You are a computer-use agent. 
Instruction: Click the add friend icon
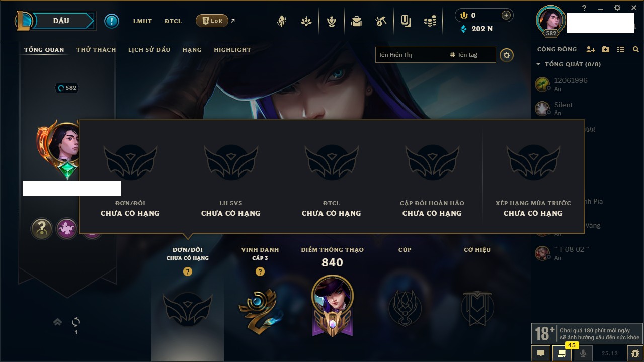(x=591, y=49)
